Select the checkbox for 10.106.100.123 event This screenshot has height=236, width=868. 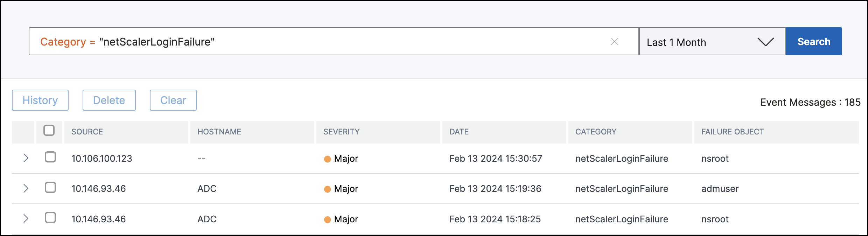click(x=50, y=157)
